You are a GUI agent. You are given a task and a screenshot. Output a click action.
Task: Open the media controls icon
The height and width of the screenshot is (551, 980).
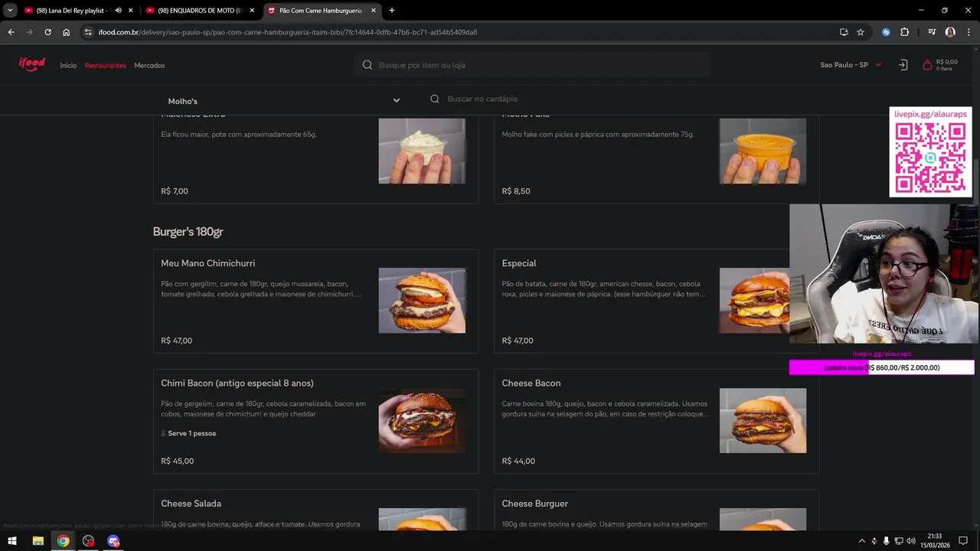(932, 32)
